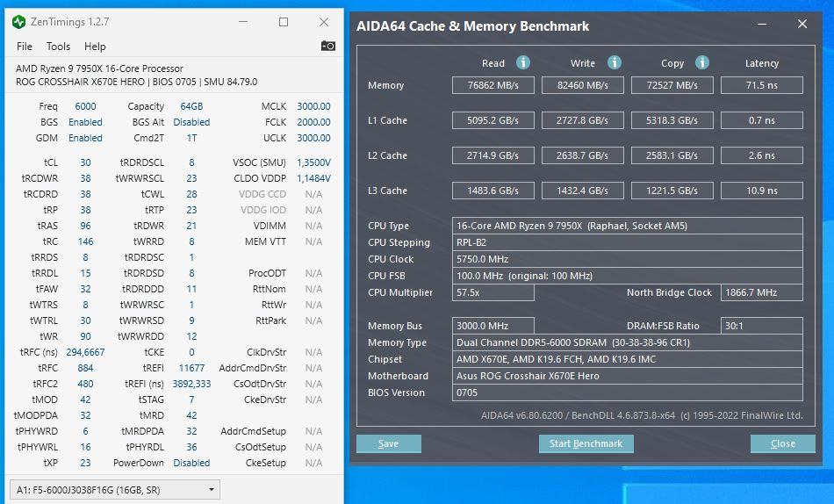This screenshot has width=834, height=504.
Task: Select the Memory Latency value 71.5 ns
Action: 762,85
